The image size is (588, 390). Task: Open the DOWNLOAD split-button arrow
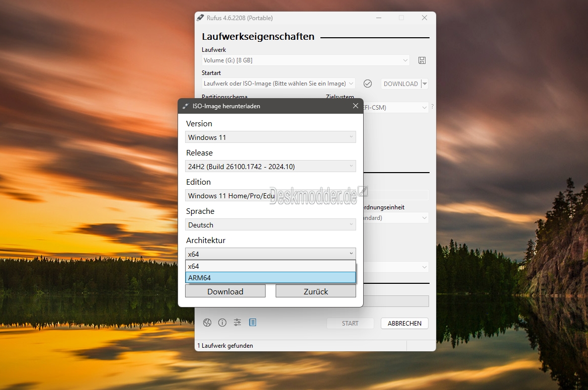click(x=425, y=84)
